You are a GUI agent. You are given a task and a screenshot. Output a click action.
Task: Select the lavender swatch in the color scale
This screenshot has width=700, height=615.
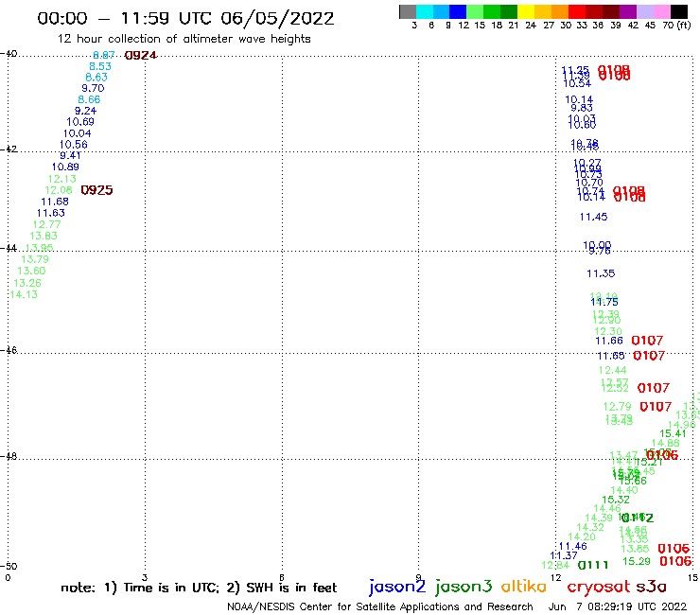point(645,11)
